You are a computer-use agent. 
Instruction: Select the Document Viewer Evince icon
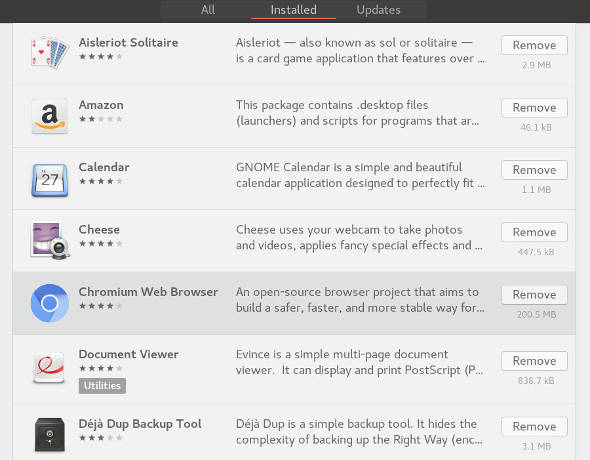click(49, 367)
